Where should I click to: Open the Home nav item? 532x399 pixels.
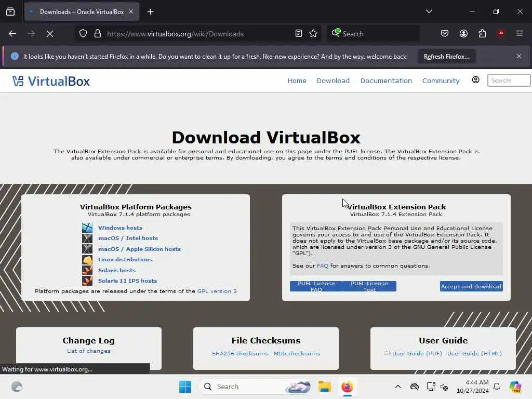click(297, 81)
